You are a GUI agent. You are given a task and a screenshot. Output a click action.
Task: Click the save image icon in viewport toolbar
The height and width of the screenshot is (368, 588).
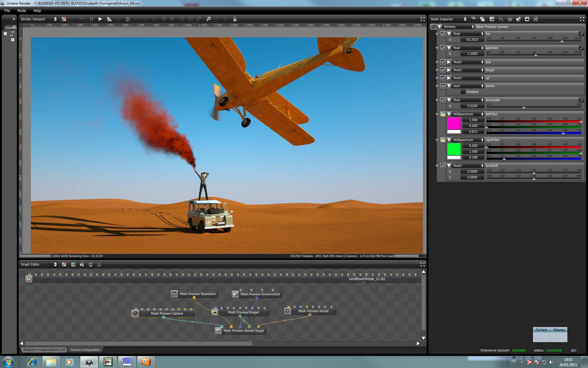(x=208, y=19)
